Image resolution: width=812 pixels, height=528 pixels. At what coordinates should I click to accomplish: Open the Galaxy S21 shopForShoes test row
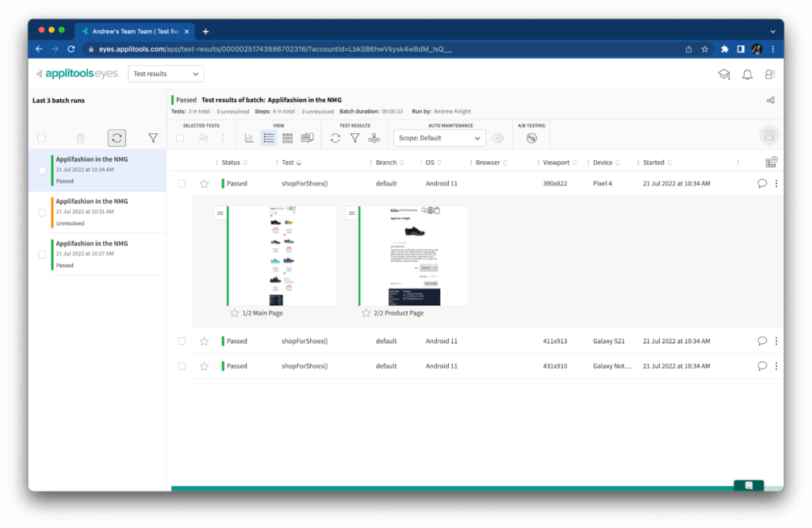[x=304, y=342]
